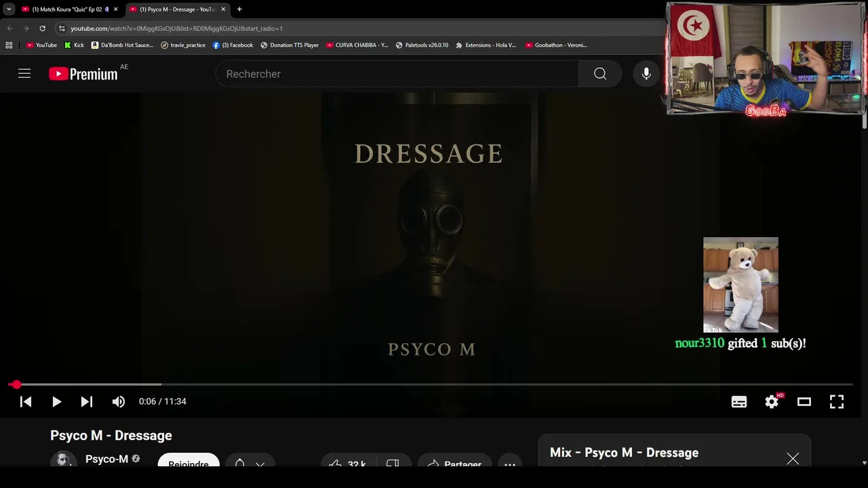Open player settings gear
The image size is (868, 488).
tap(772, 402)
